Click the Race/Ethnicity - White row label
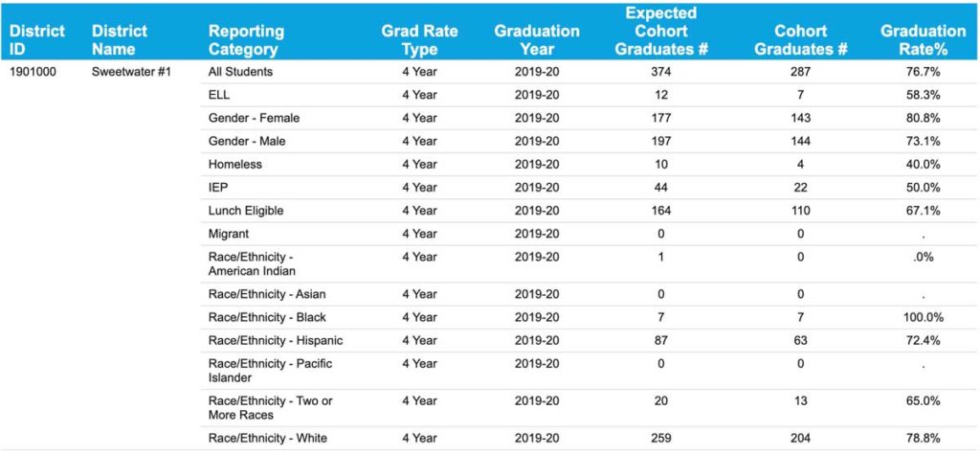The image size is (980, 455). 268,439
